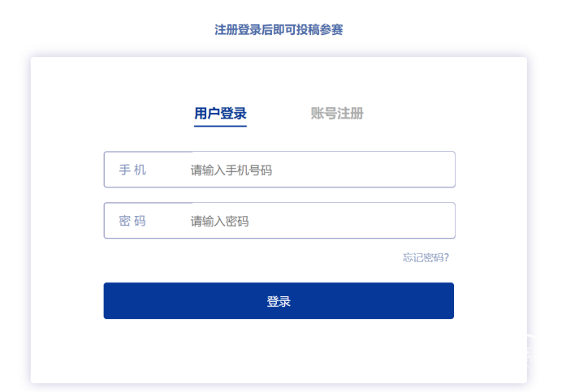562x392 pixels.
Task: Open the forgot password page
Action: pos(426,258)
